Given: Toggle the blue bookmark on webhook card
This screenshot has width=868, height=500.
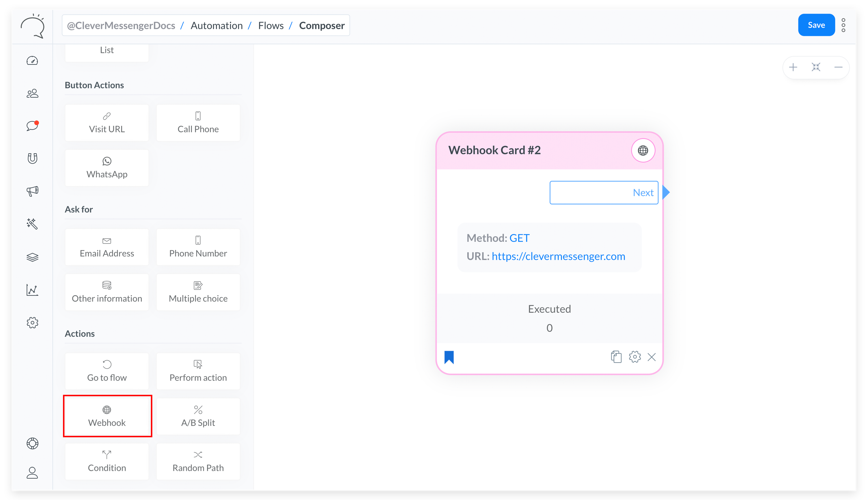Looking at the screenshot, I should coord(449,357).
